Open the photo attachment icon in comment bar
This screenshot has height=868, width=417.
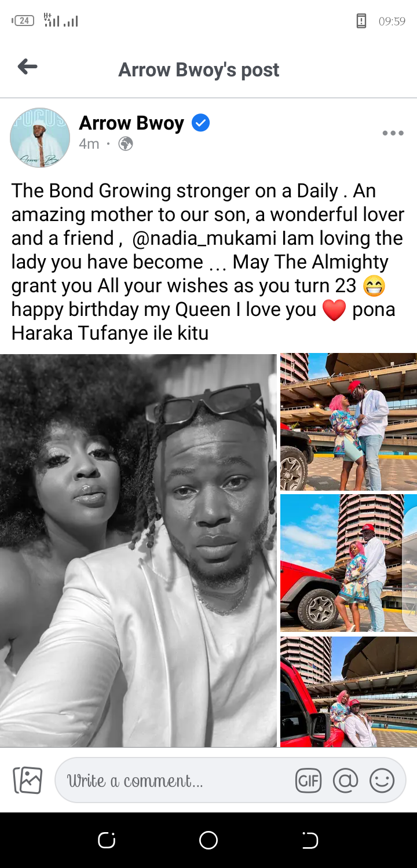pyautogui.click(x=28, y=780)
